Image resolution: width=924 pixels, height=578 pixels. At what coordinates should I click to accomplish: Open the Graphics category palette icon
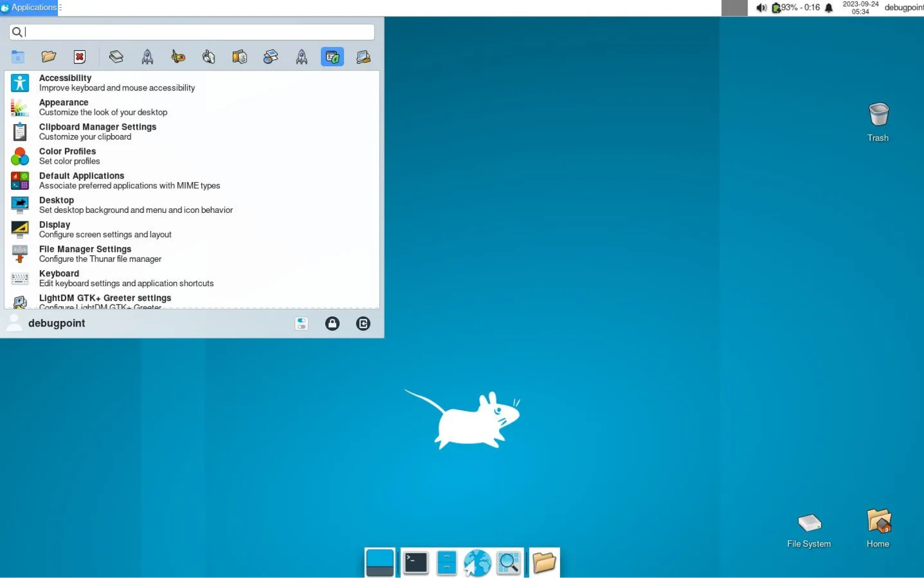click(178, 57)
